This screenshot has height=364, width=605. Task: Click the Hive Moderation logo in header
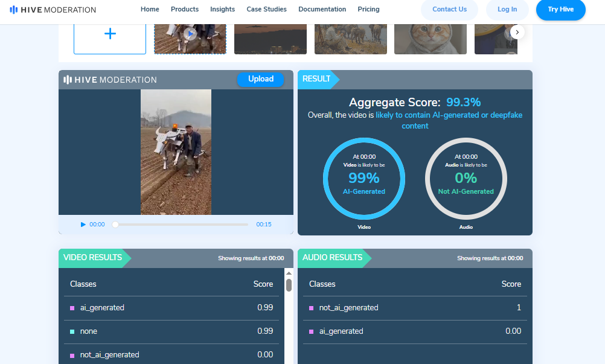(x=53, y=10)
